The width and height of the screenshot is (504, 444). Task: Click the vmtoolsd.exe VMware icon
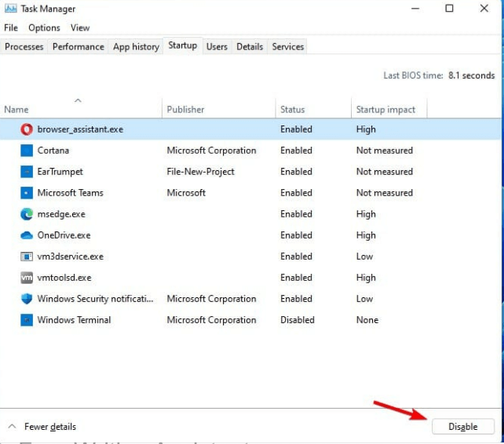click(26, 278)
